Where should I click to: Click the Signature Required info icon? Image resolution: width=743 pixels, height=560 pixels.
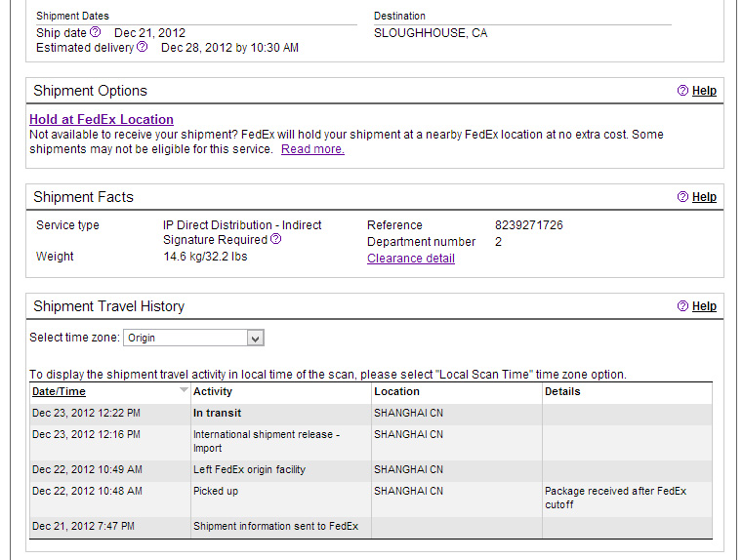[275, 239]
